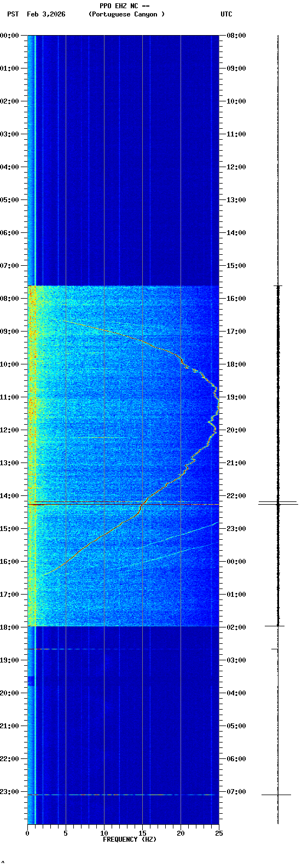The height and width of the screenshot is (868, 302).
Task: Click the horizontal event streak near 23:05 PST
Action: (123, 795)
